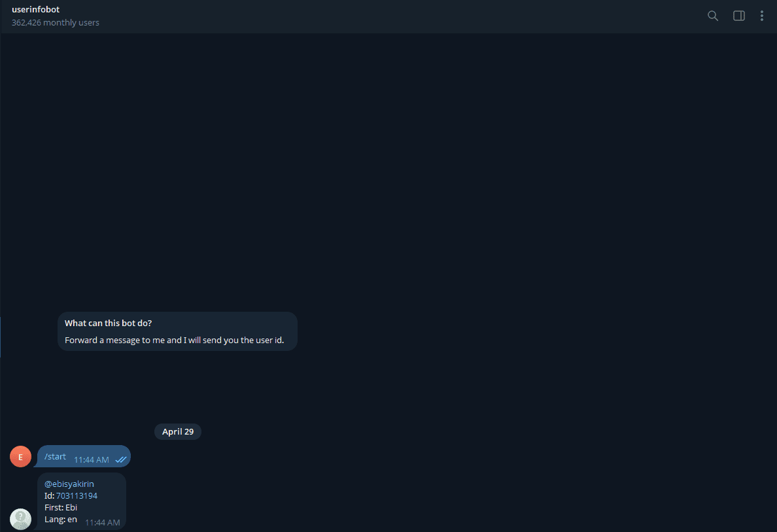
Task: Click the bot reply's 11:44 AM timestamp
Action: [103, 523]
